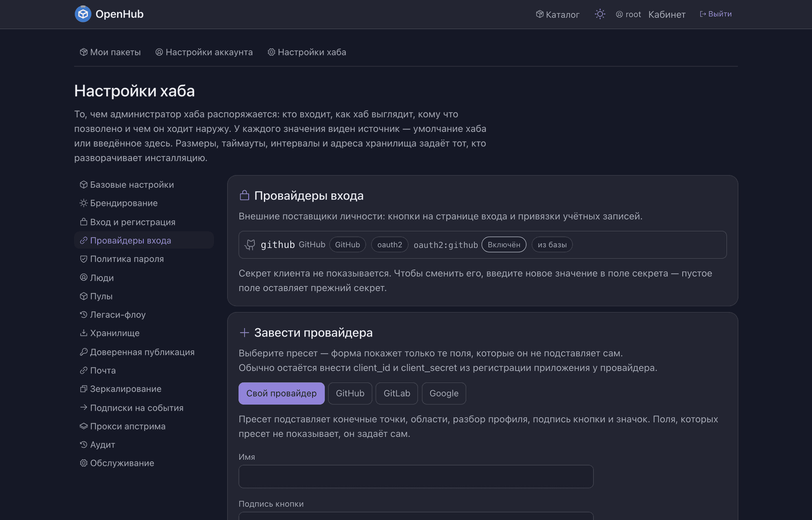This screenshot has width=812, height=520.
Task: Click the root user avatar icon
Action: pyautogui.click(x=619, y=14)
